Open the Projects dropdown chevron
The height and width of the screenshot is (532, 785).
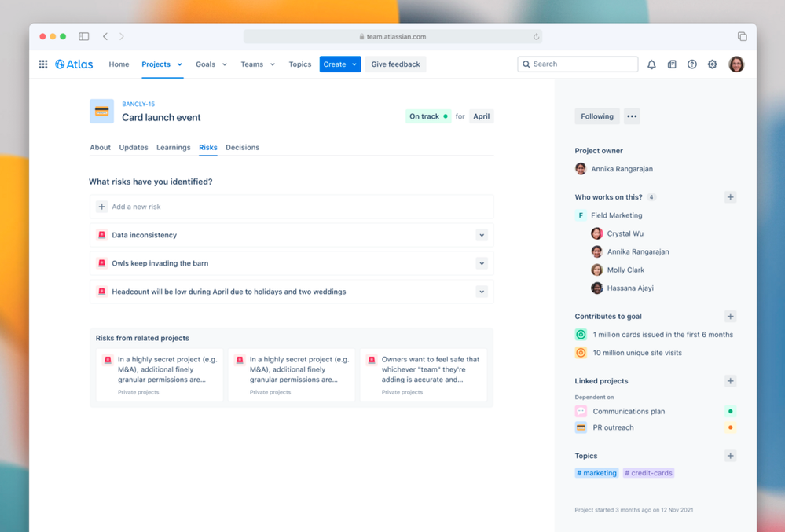[x=179, y=64]
